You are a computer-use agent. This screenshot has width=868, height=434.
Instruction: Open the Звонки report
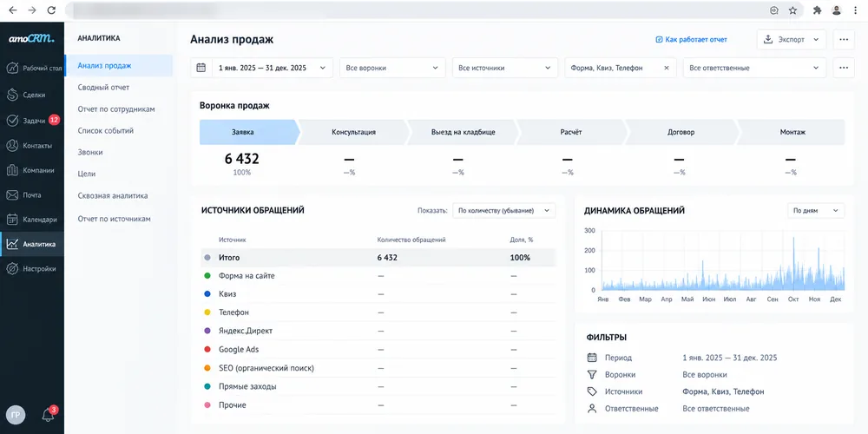pyautogui.click(x=90, y=152)
